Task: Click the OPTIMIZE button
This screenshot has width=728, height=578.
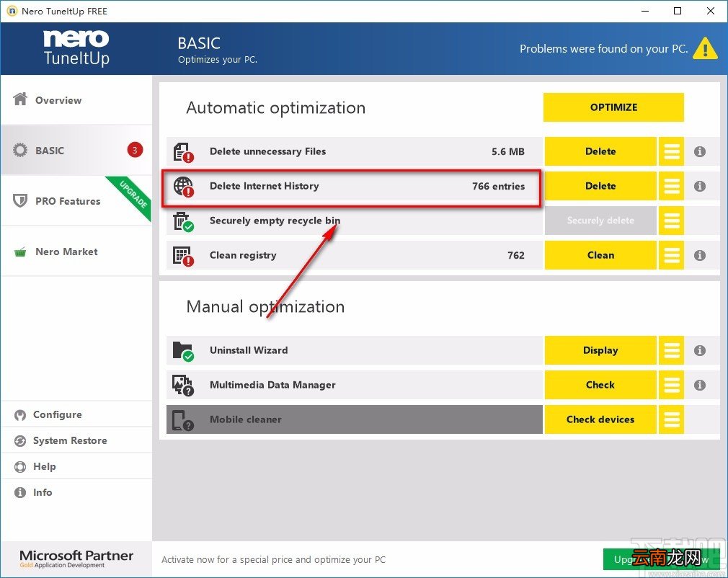Action: coord(613,107)
